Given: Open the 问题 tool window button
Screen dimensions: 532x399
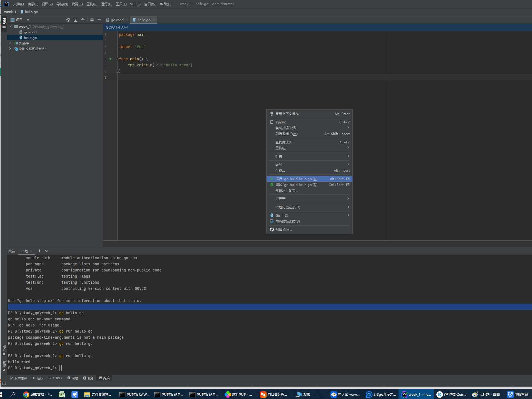Looking at the screenshot, I should pos(73,378).
